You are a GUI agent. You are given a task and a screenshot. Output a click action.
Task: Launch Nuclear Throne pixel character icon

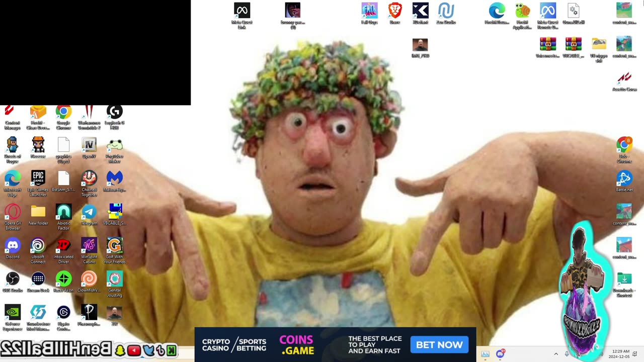coord(38,148)
